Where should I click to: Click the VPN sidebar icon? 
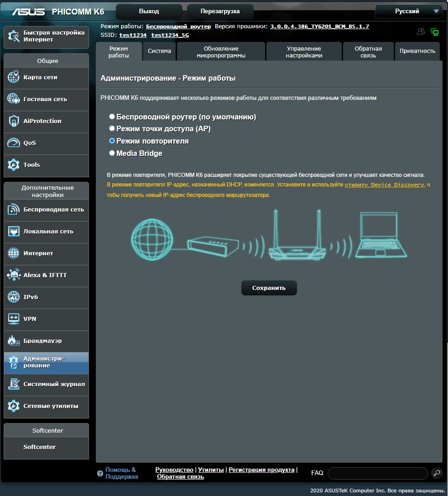14,319
